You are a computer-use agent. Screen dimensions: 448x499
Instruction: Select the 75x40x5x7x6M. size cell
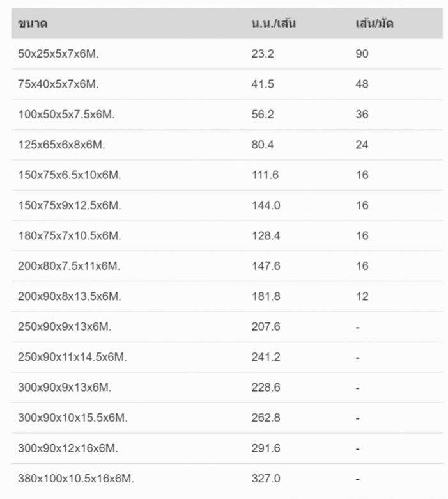[x=58, y=84]
